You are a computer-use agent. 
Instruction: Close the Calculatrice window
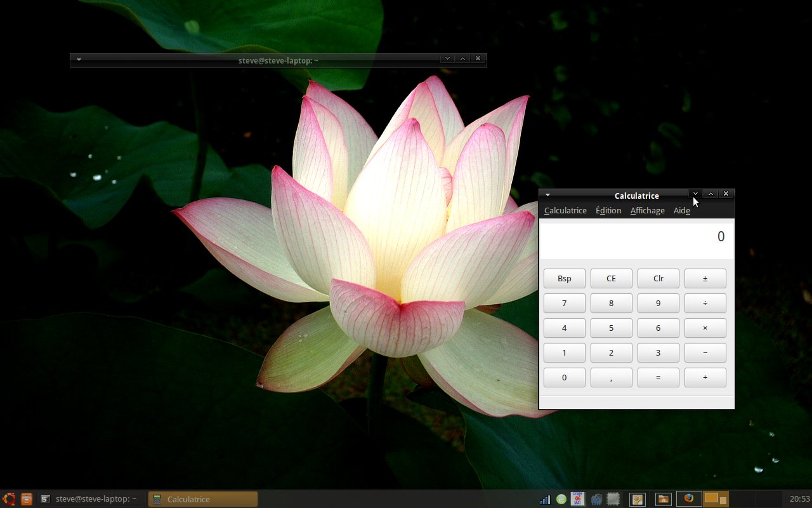click(726, 194)
